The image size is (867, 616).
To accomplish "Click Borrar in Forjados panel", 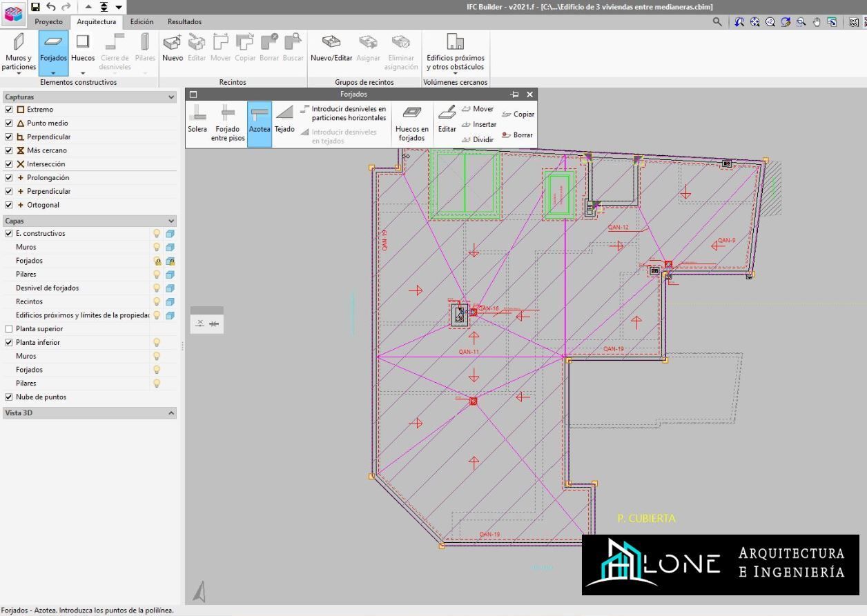I will point(518,135).
